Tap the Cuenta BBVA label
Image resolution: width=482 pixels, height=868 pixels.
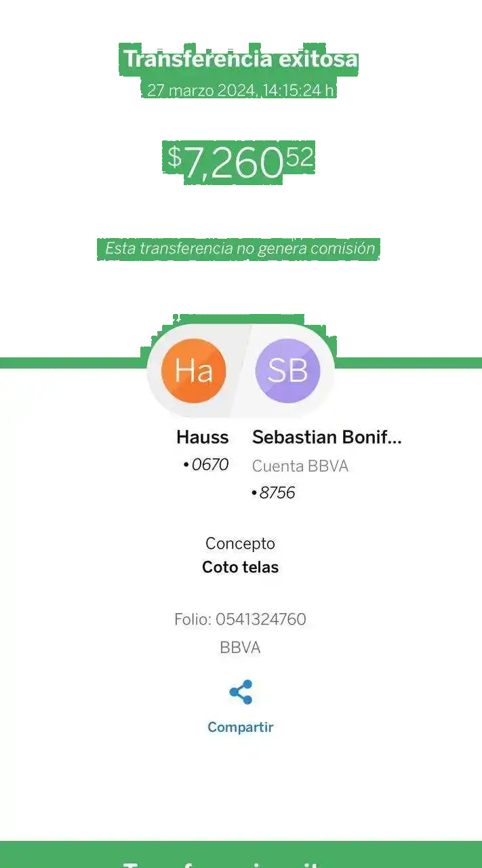coord(300,466)
